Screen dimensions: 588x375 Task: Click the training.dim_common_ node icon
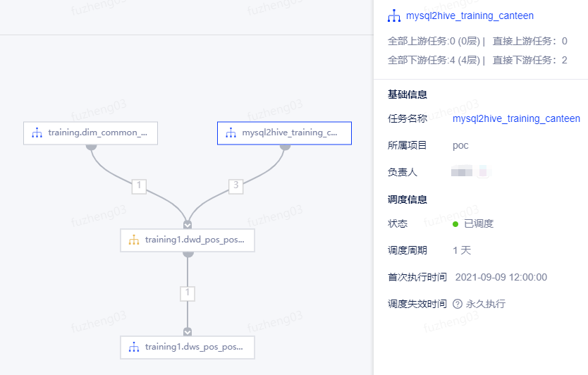(37, 133)
